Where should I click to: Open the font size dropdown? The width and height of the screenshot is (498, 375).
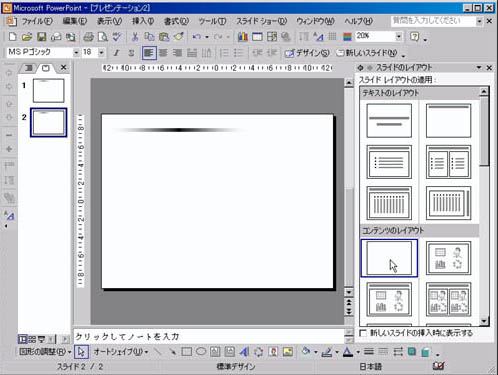101,52
